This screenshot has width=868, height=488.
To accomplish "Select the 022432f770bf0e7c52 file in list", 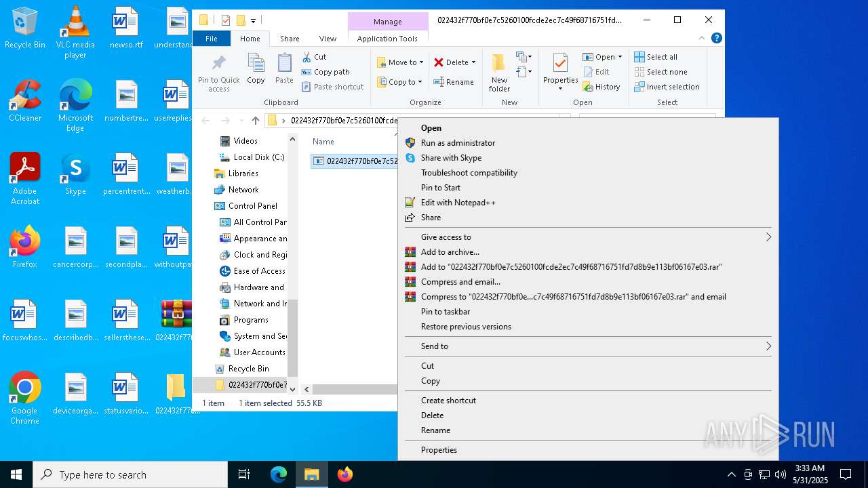I will coord(355,161).
